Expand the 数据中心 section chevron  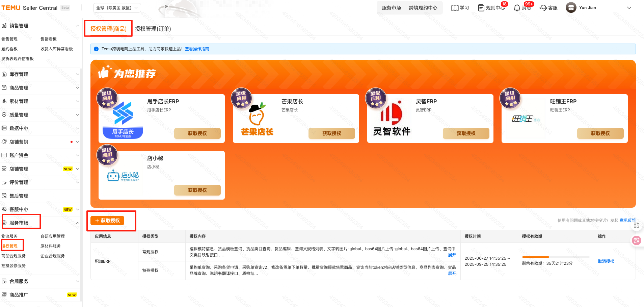pyautogui.click(x=78, y=128)
